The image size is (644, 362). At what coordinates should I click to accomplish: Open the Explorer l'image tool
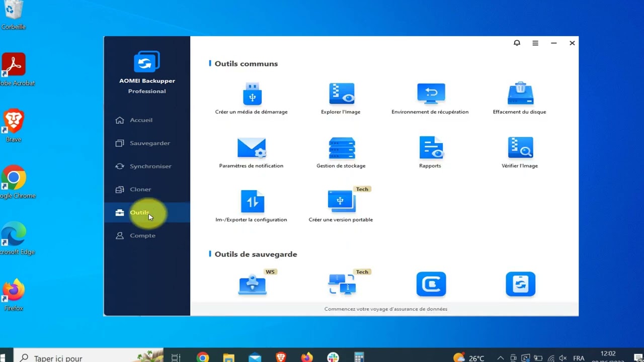pyautogui.click(x=341, y=99)
